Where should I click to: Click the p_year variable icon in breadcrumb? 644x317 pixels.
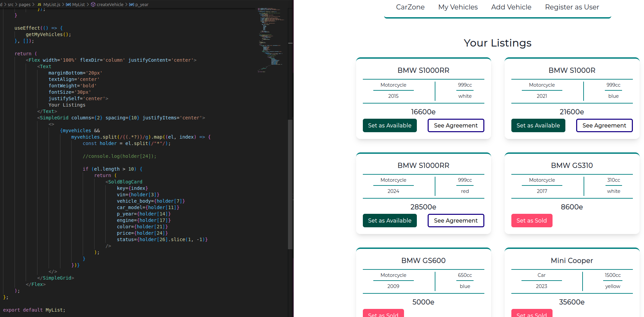tap(132, 5)
